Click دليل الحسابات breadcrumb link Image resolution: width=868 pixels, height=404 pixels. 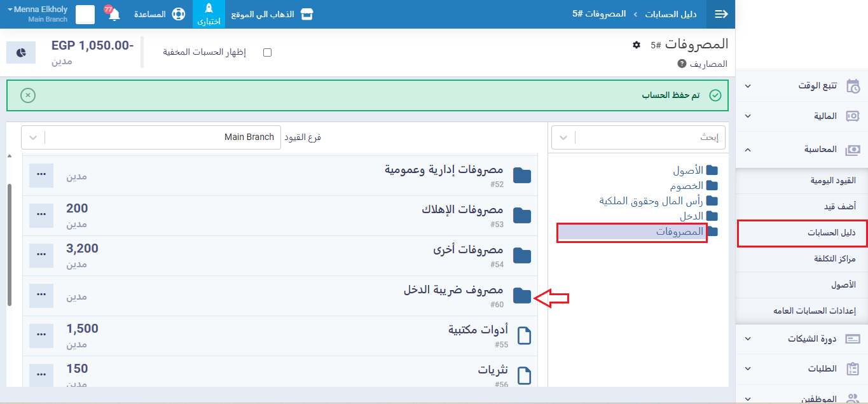(x=671, y=14)
